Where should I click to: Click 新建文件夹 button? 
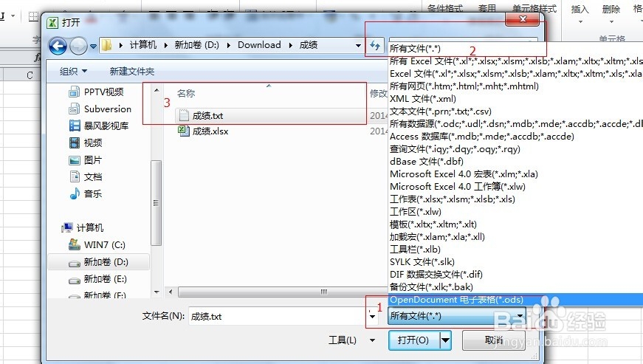point(132,72)
